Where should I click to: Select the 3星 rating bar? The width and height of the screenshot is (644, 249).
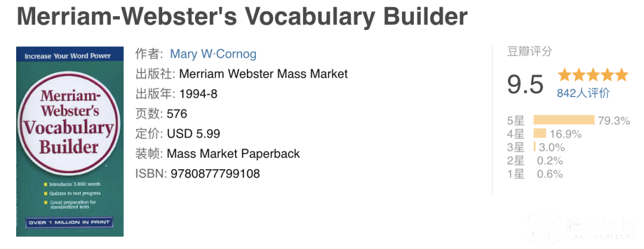(534, 147)
